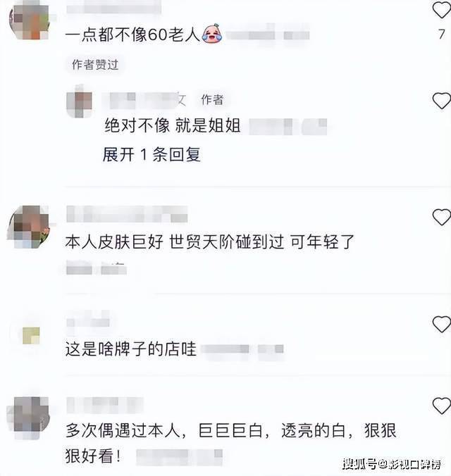451x476 pixels.
Task: Click the '作者赞过' badge
Action: 95,64
